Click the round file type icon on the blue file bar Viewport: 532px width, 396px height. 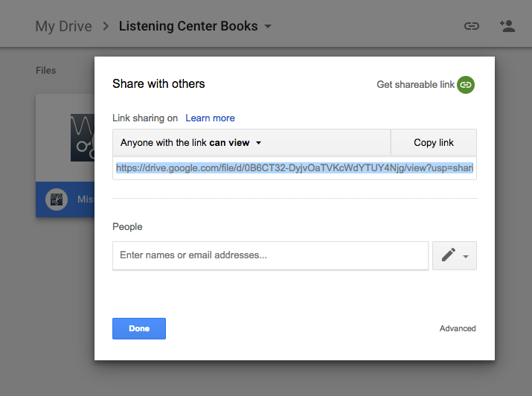pyautogui.click(x=57, y=199)
